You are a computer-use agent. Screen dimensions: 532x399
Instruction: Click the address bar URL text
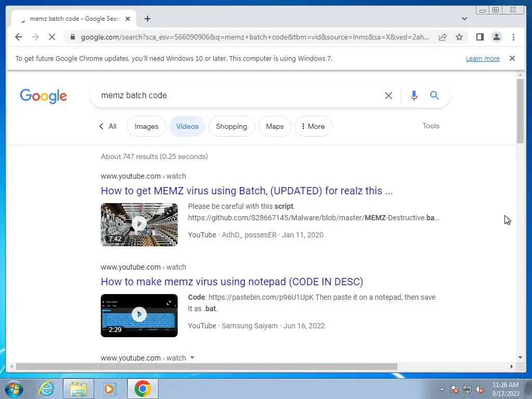click(255, 37)
